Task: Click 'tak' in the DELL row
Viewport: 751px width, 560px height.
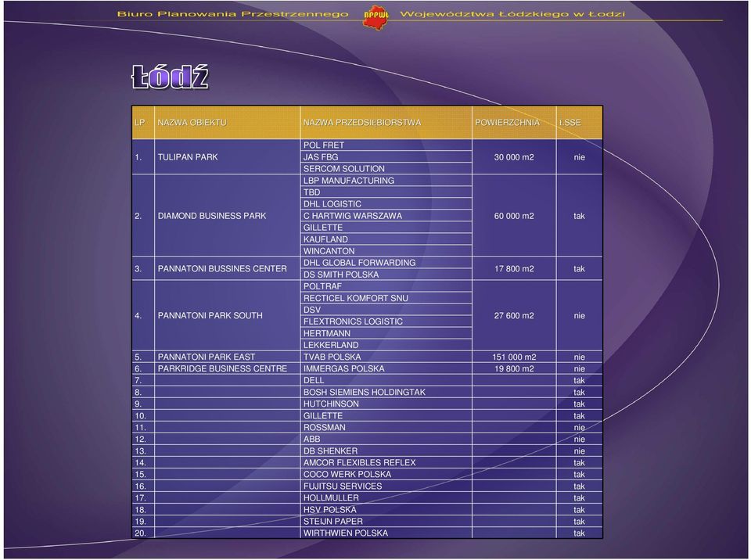Action: [580, 380]
